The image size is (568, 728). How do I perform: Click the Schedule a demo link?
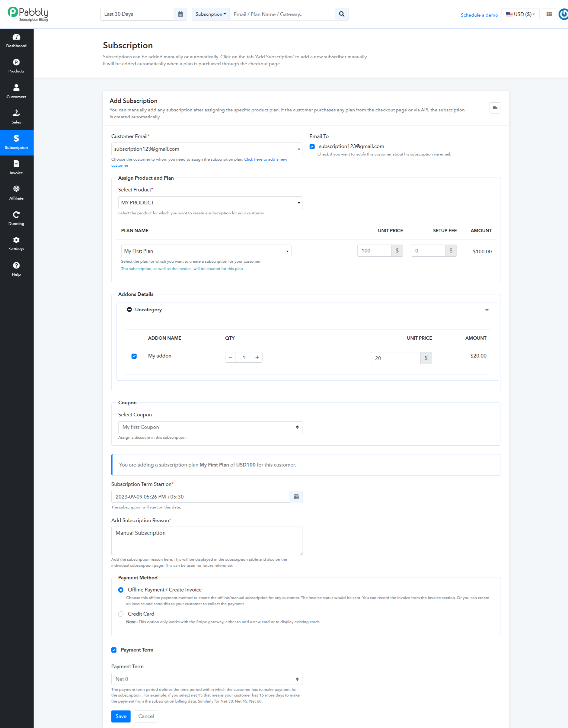[x=479, y=15]
